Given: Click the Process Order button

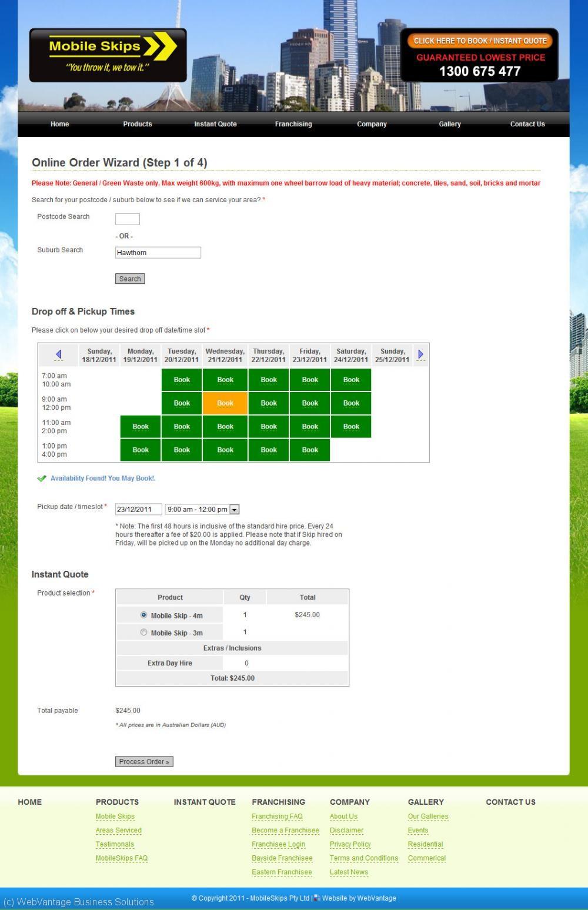Looking at the screenshot, I should 144,762.
